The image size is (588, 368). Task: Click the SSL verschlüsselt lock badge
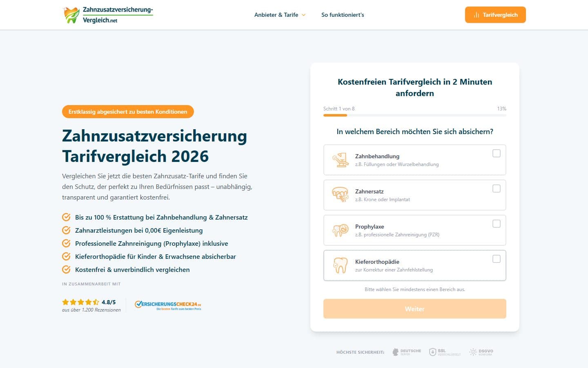tap(445, 352)
